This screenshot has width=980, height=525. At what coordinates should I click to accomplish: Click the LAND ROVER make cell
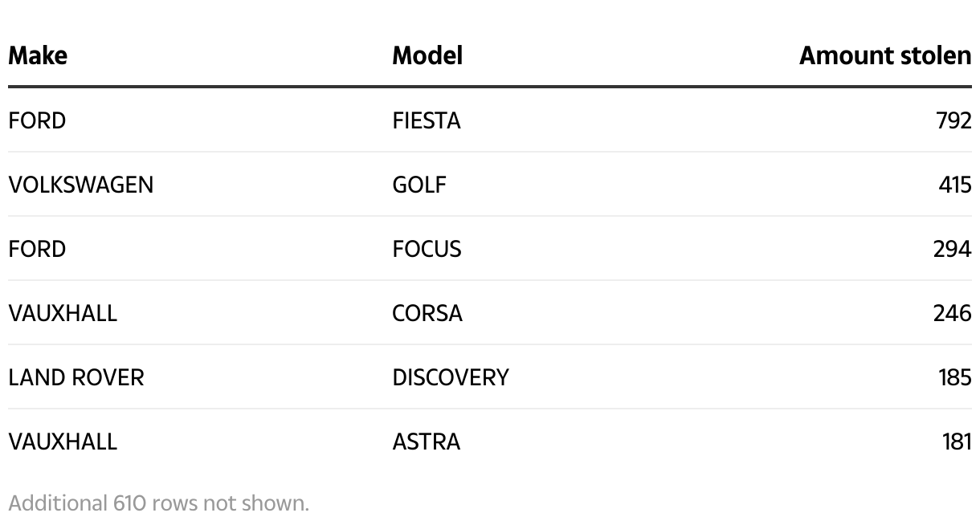76,377
